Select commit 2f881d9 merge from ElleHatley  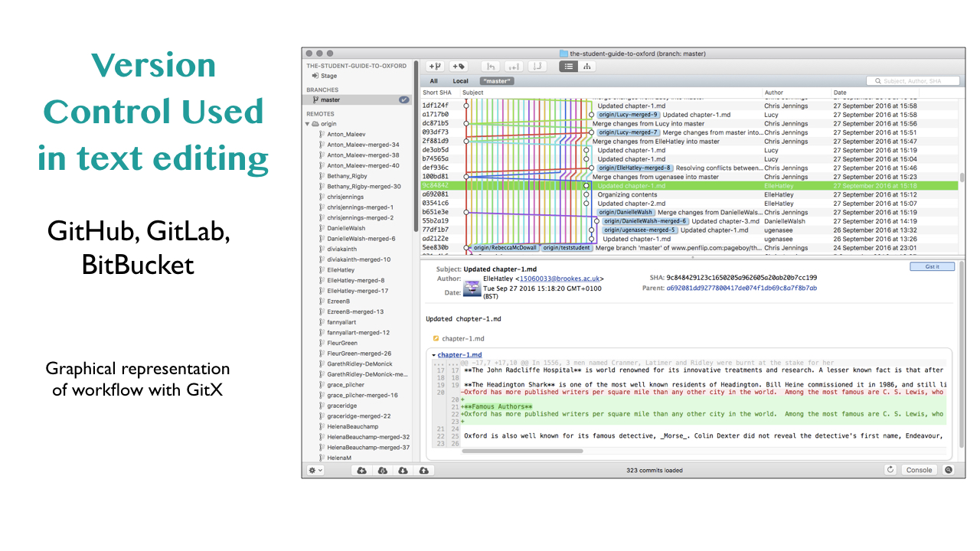(688, 142)
